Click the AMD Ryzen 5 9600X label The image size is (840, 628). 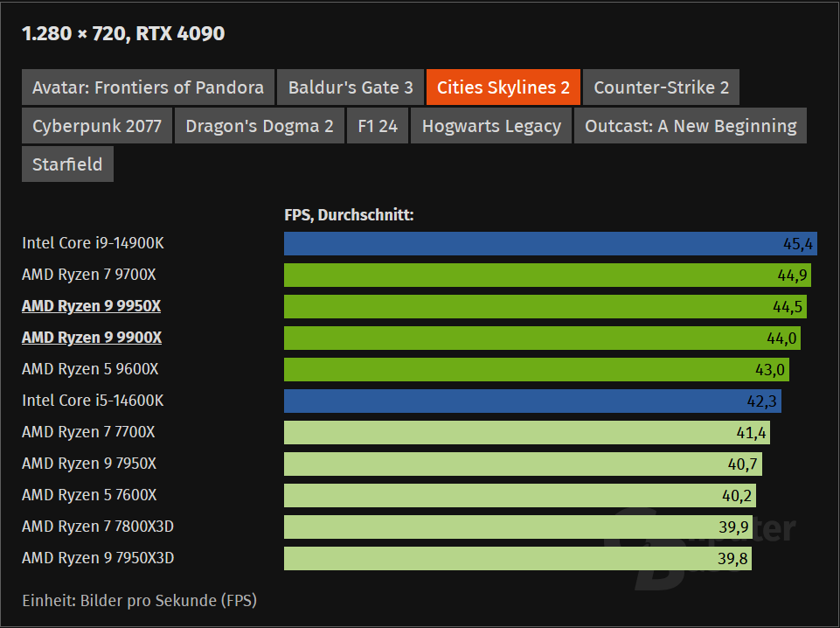point(90,369)
